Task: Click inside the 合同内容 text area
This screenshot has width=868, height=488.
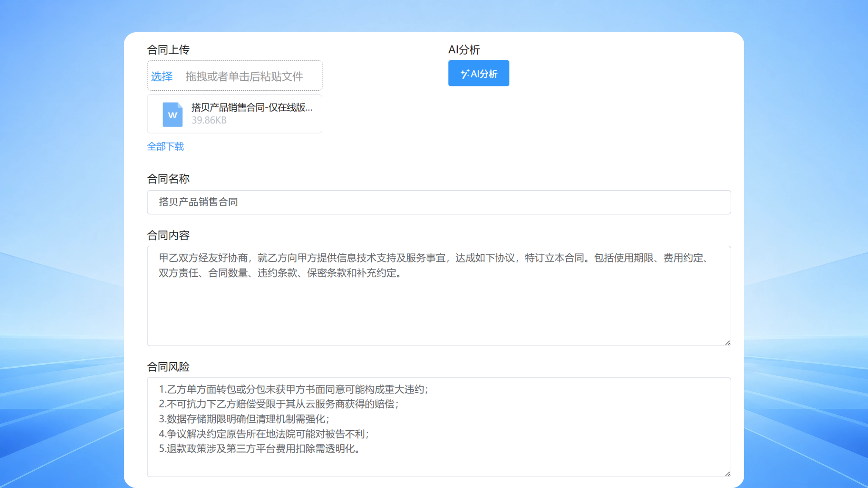Action: pyautogui.click(x=439, y=296)
